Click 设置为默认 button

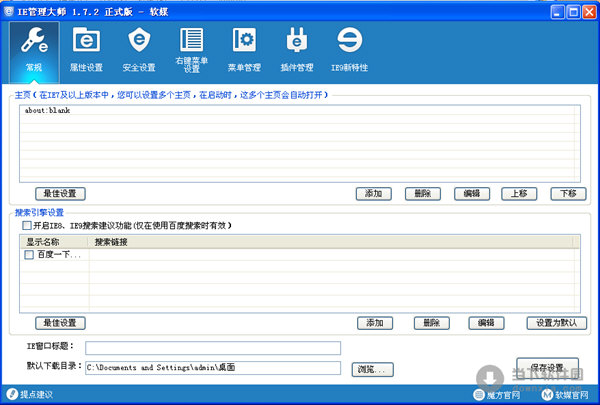(556, 323)
